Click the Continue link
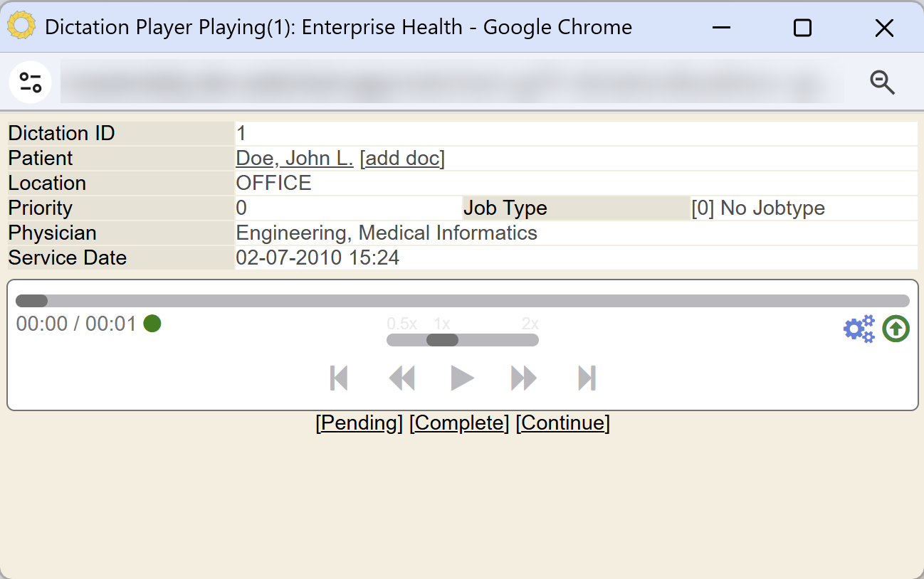 coord(563,423)
